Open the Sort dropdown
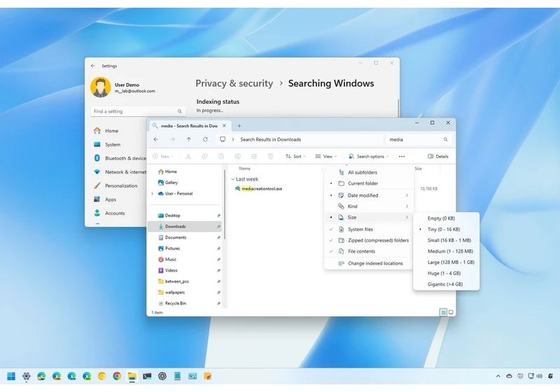This screenshot has height=392, width=560. [295, 156]
